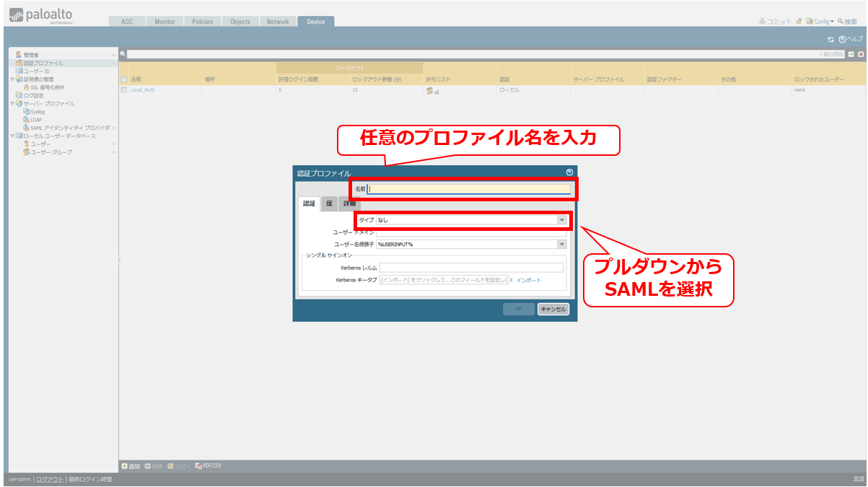This screenshot has width=868, height=487.
Task: Switch to the 詳細 tab in dialog
Action: coord(348,204)
